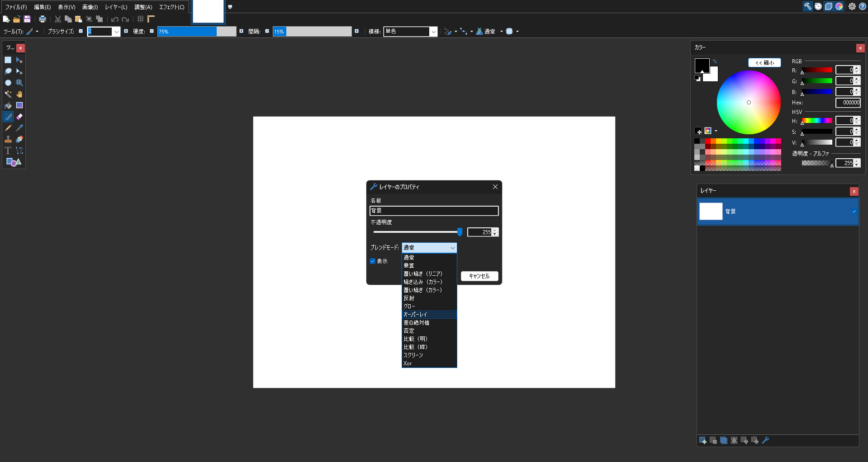Open the 模様 fill style dropdown
868x462 pixels.
coord(433,32)
